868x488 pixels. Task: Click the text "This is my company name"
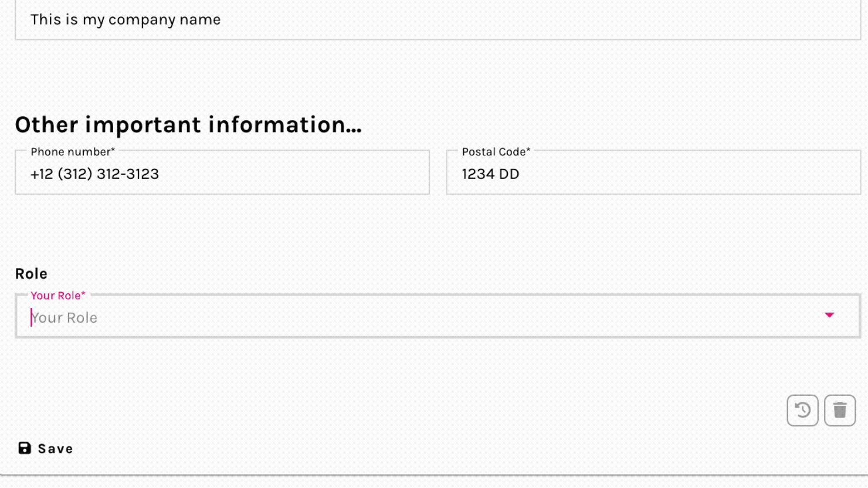point(126,20)
